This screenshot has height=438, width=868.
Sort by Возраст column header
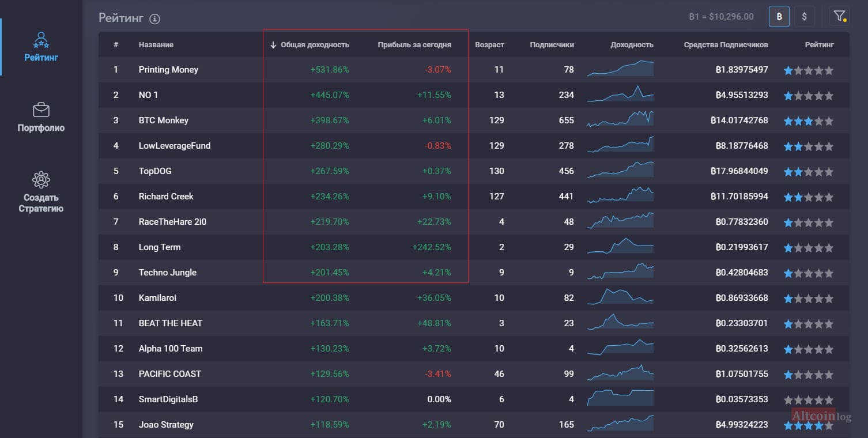tap(489, 44)
